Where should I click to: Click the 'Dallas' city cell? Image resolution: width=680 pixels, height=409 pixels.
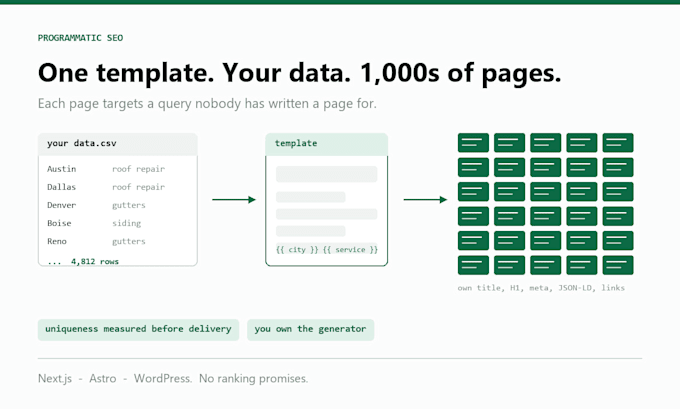pos(62,187)
